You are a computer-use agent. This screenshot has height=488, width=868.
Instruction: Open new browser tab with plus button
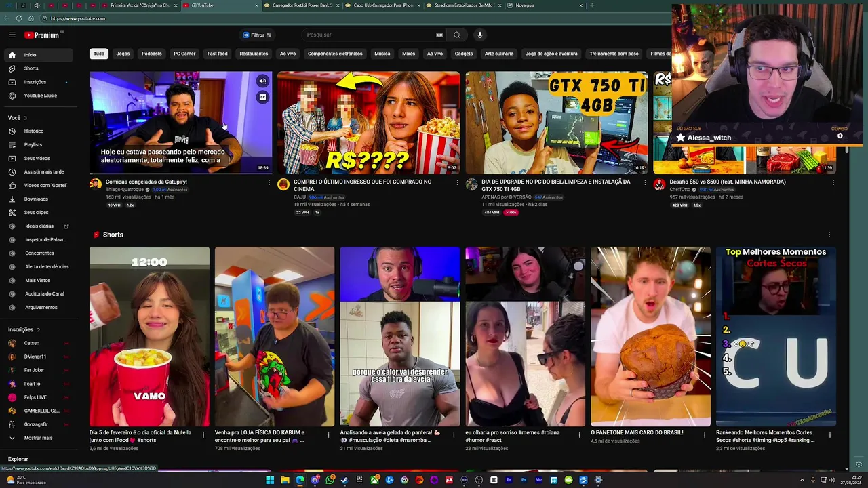pyautogui.click(x=592, y=5)
